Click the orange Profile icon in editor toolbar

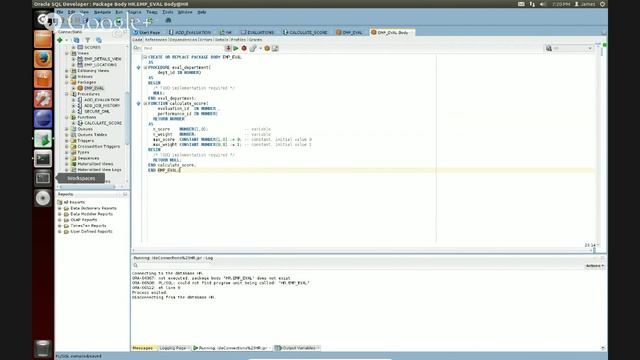pos(267,48)
